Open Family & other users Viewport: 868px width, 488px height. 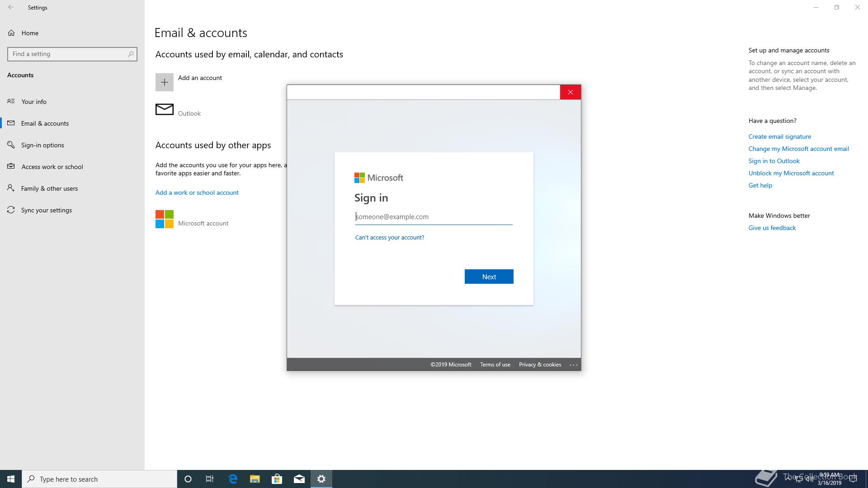pos(72,188)
